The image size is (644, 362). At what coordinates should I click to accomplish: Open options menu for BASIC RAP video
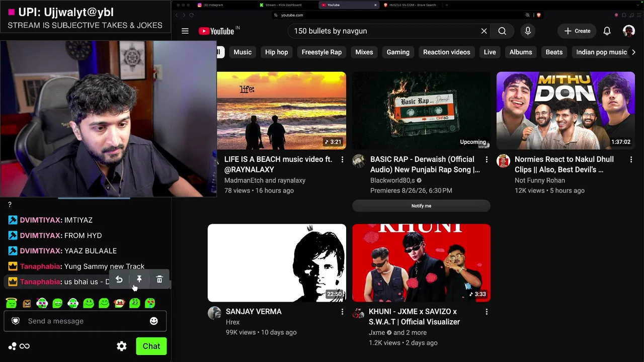[x=487, y=159]
